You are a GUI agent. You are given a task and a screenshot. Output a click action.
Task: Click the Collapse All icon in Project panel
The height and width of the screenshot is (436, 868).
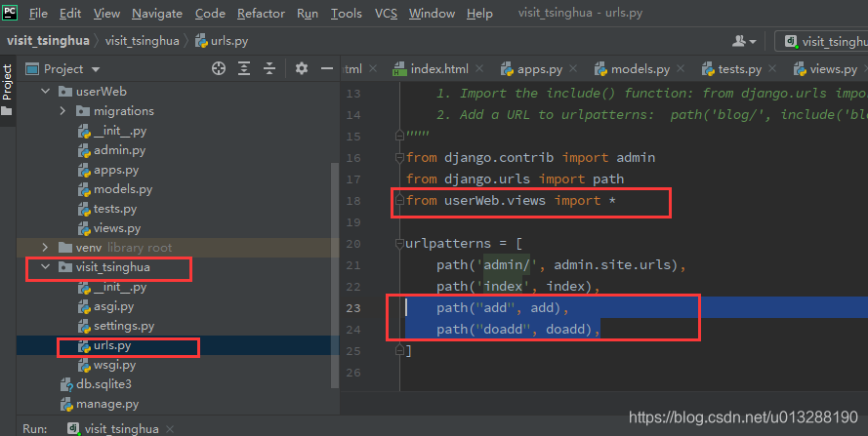(x=269, y=68)
